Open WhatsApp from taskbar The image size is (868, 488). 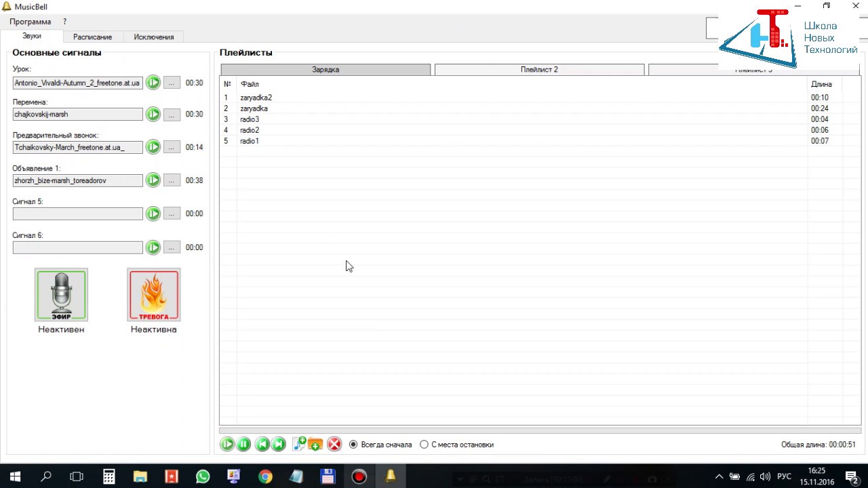[203, 476]
